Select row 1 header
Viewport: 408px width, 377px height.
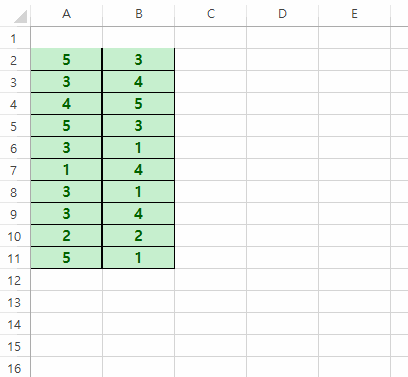coord(15,38)
